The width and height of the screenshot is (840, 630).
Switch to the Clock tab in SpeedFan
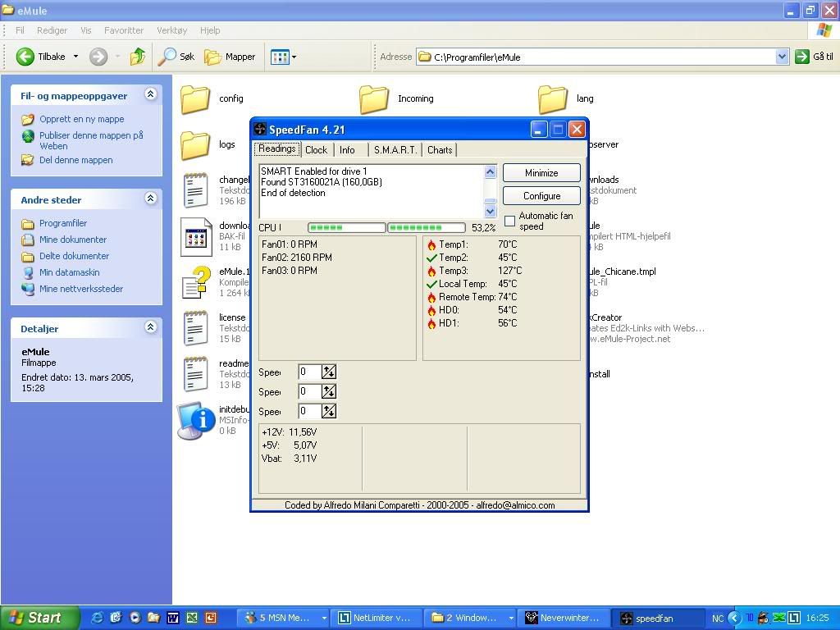pyautogui.click(x=316, y=150)
